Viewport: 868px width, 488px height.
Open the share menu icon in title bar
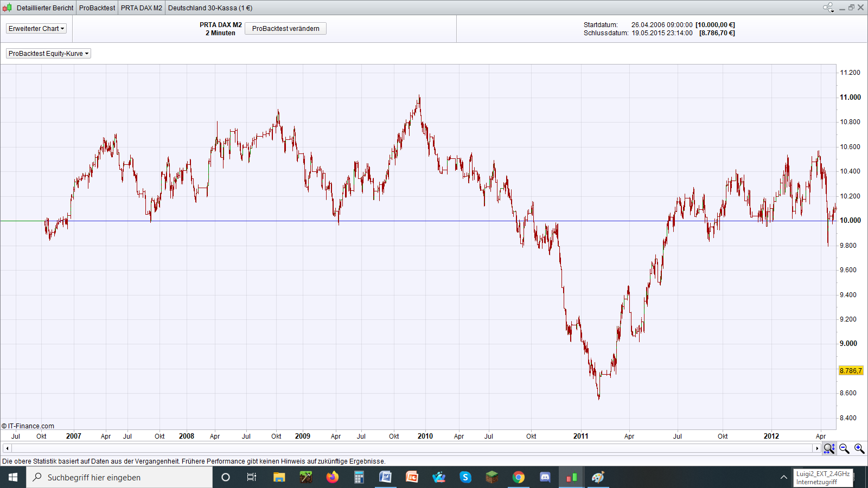coord(828,8)
